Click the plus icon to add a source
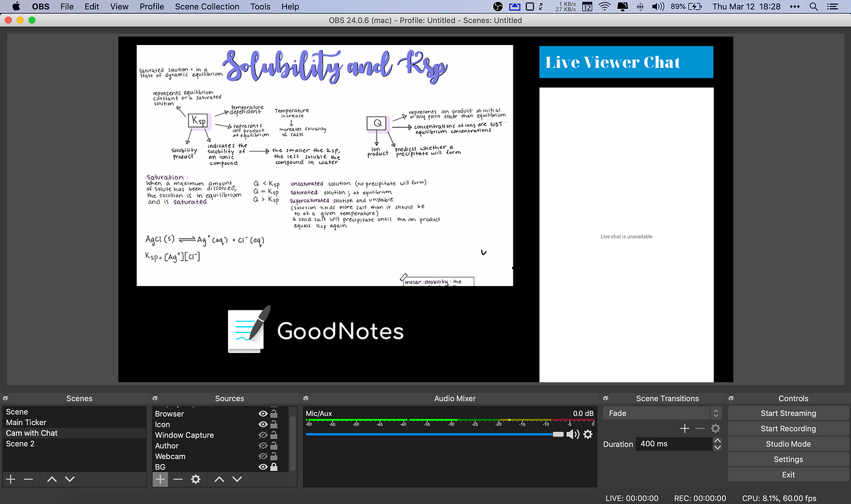 click(x=160, y=479)
